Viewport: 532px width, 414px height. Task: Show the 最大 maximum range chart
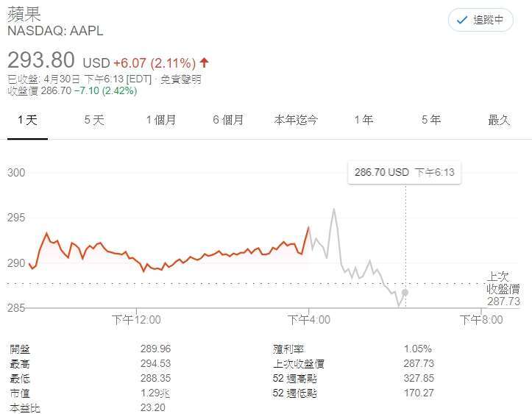(x=499, y=120)
